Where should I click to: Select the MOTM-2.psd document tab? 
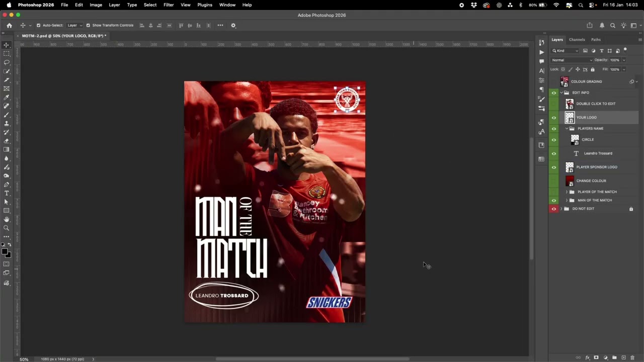click(x=63, y=36)
